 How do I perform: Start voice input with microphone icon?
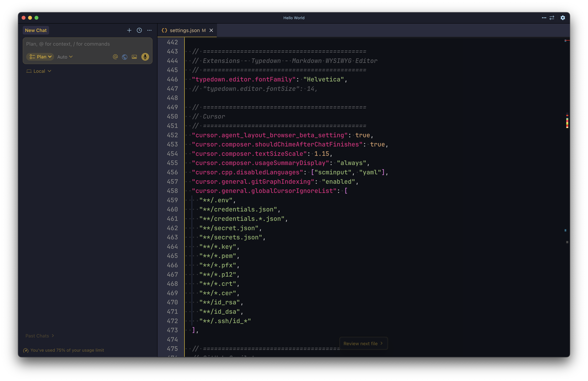145,57
